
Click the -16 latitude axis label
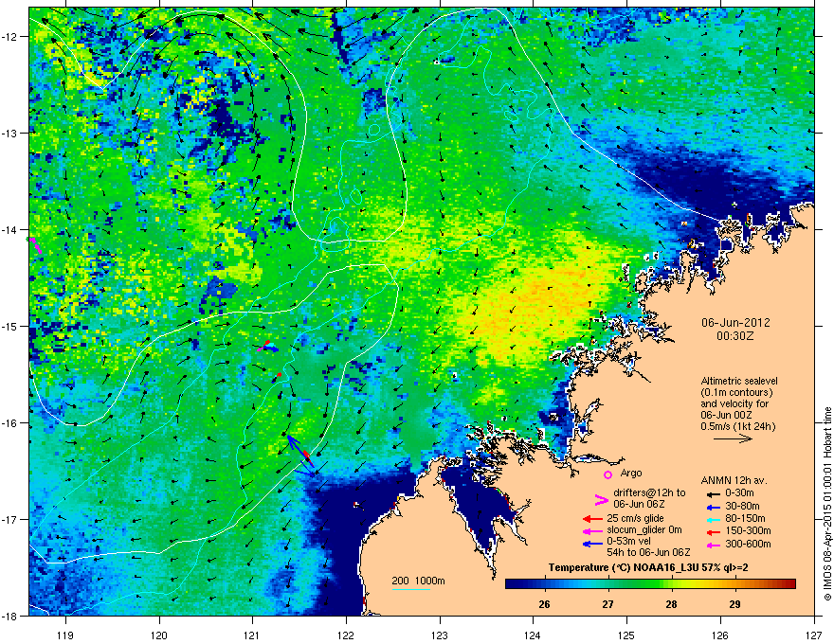point(9,423)
